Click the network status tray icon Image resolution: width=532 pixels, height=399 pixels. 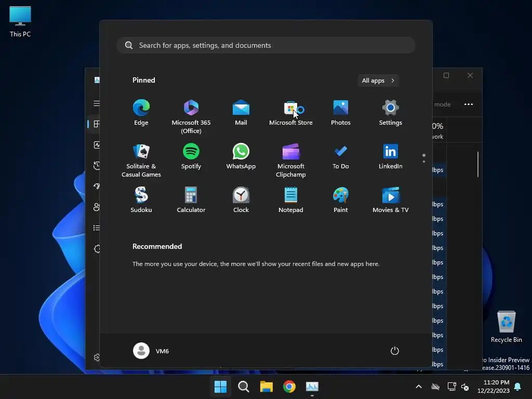pos(451,387)
